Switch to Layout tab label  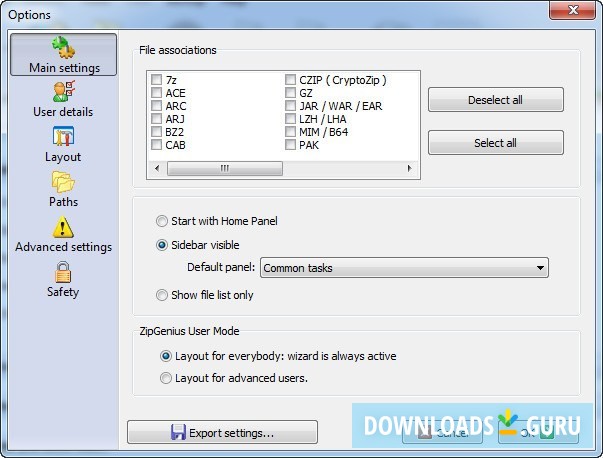tap(63, 157)
